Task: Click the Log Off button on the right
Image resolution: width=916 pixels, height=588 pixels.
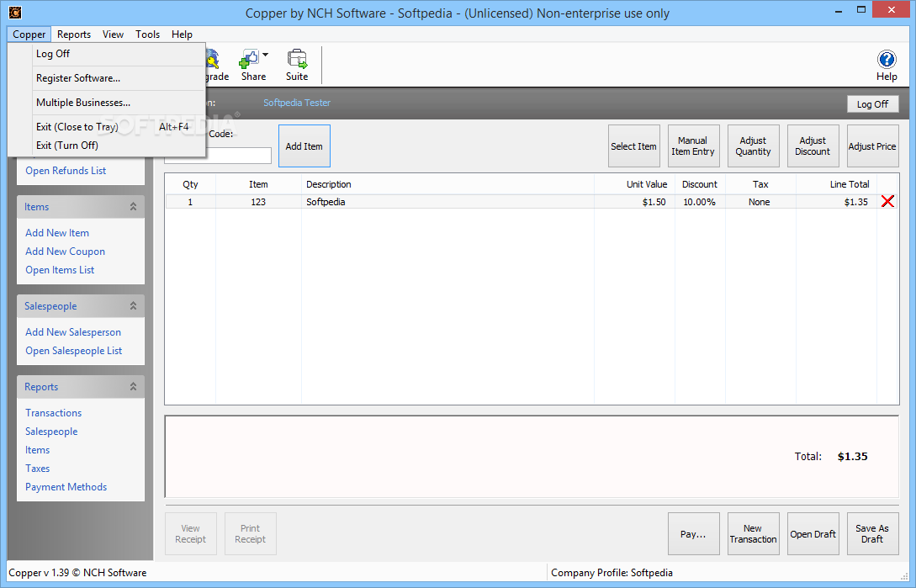Action: [872, 104]
